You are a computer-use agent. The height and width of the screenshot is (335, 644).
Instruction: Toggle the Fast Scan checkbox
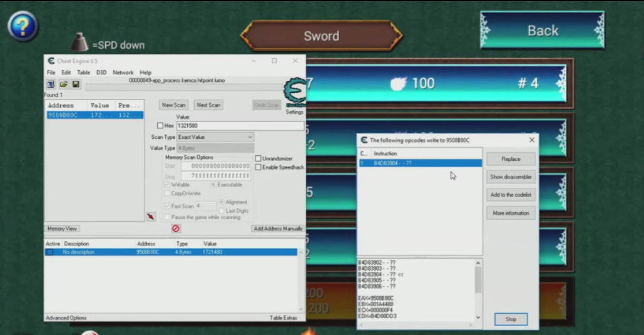pos(167,206)
